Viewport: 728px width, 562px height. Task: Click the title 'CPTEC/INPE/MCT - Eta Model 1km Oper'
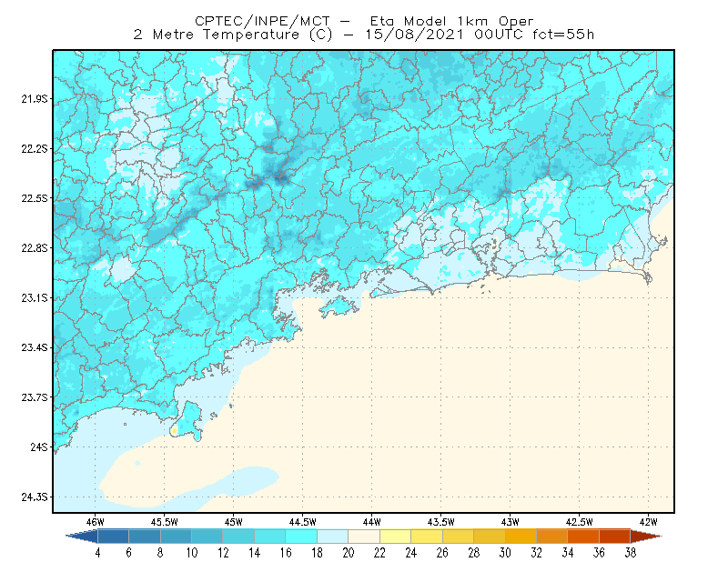click(364, 21)
